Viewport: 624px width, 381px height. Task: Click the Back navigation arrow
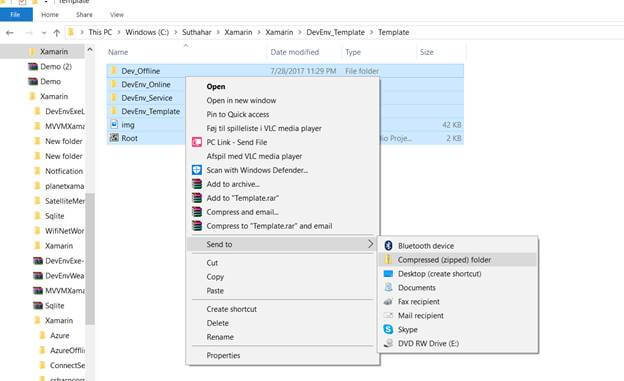[x=10, y=33]
